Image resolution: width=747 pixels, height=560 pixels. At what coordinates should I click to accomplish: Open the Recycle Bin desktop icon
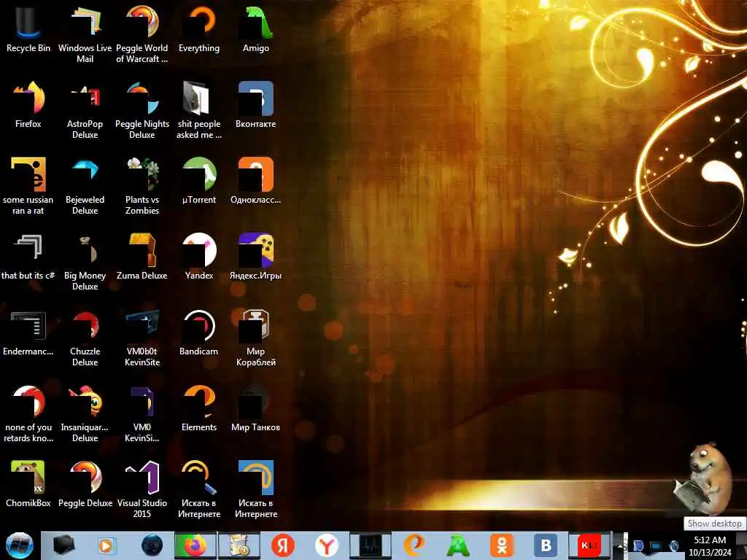point(28,28)
